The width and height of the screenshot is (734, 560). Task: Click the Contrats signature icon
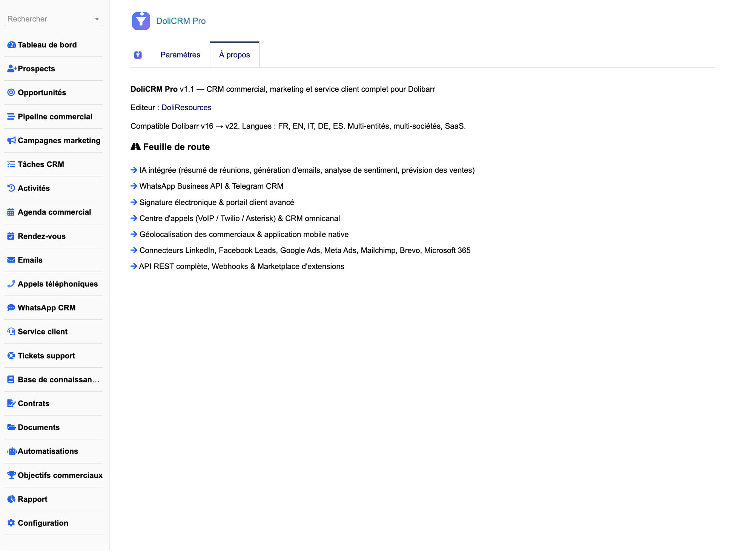(11, 403)
